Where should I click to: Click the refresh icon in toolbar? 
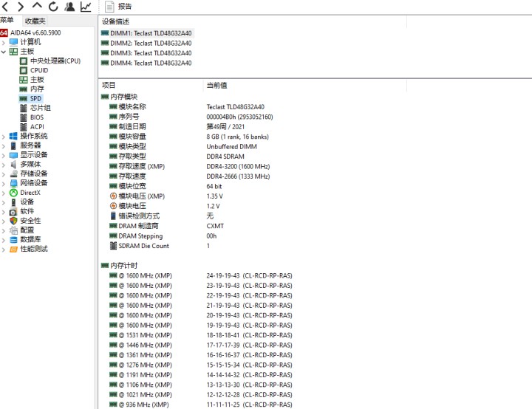(53, 7)
